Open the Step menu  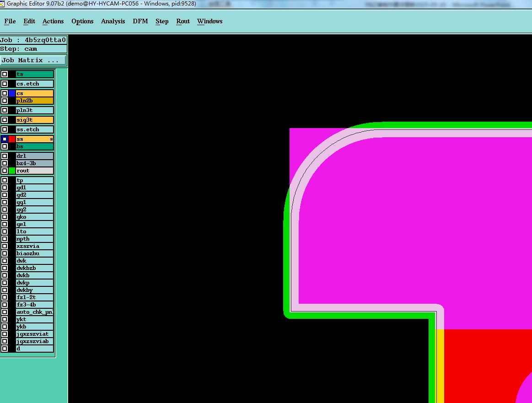(x=162, y=21)
